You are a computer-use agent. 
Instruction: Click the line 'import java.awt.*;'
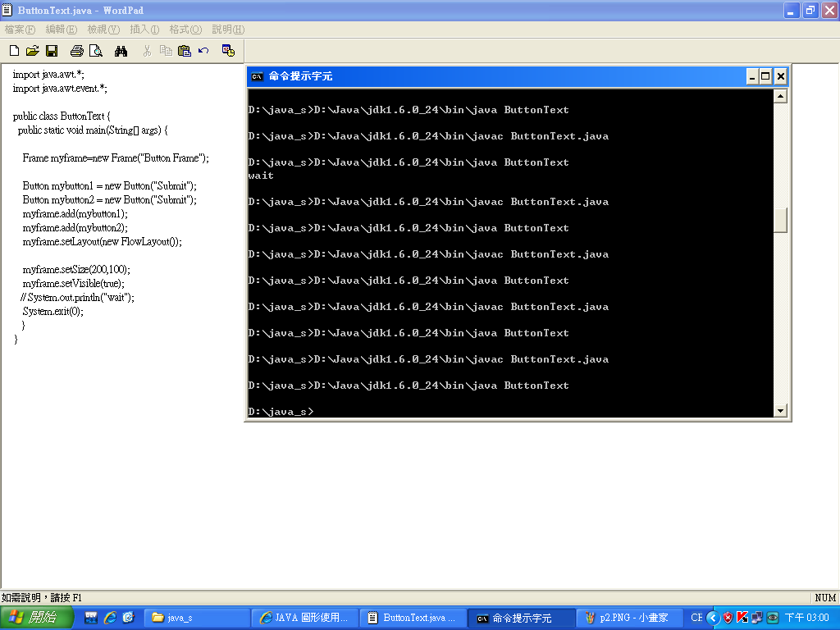coord(48,75)
